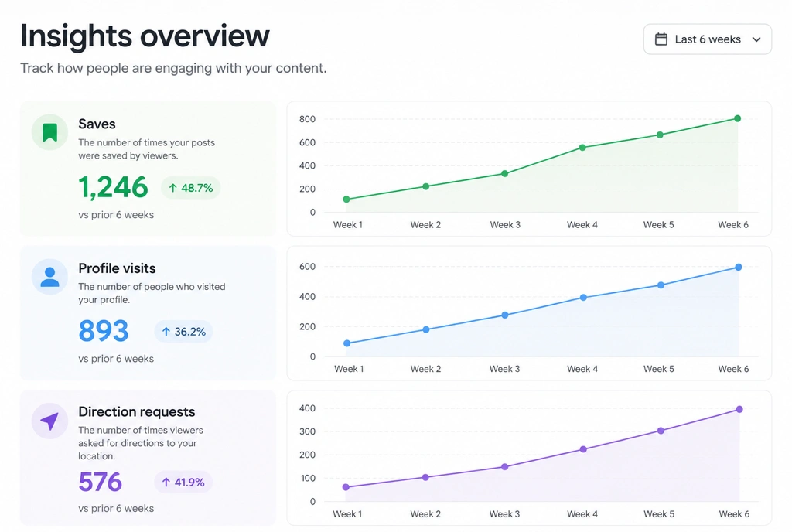This screenshot has width=792, height=532.
Task: Select Week 6 point on Direction requests chart
Action: 739,409
